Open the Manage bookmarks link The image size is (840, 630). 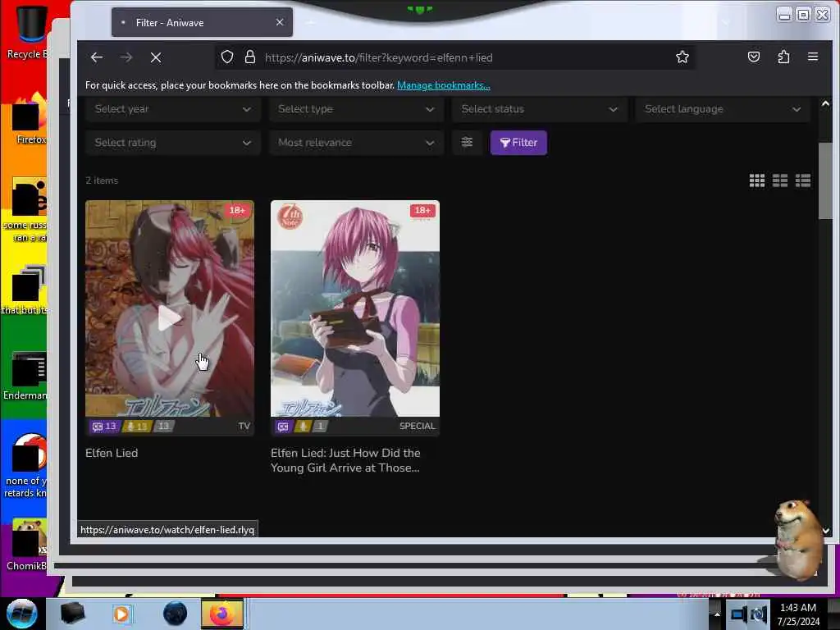coord(443,85)
